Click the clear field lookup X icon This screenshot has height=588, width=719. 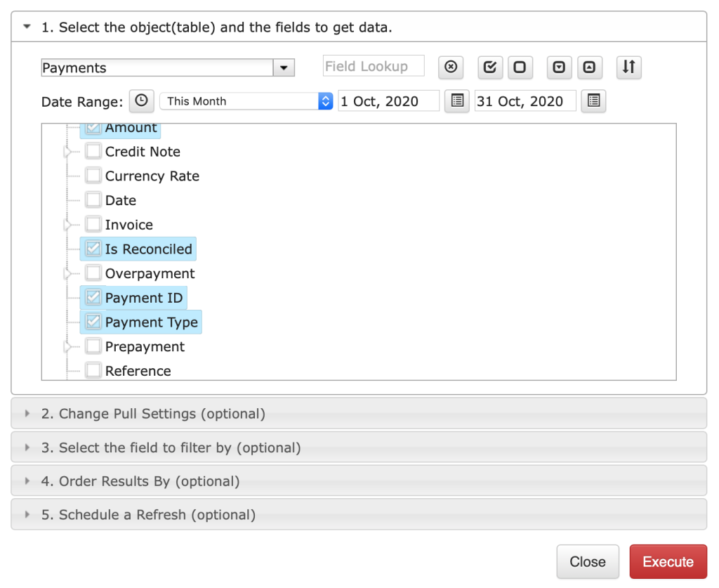tap(451, 67)
